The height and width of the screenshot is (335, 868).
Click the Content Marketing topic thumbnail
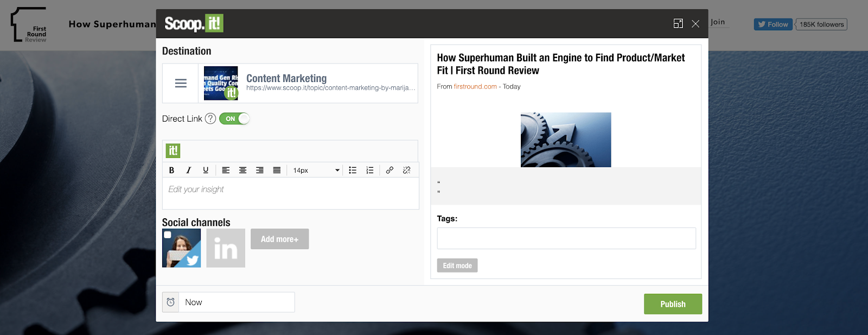(x=221, y=83)
